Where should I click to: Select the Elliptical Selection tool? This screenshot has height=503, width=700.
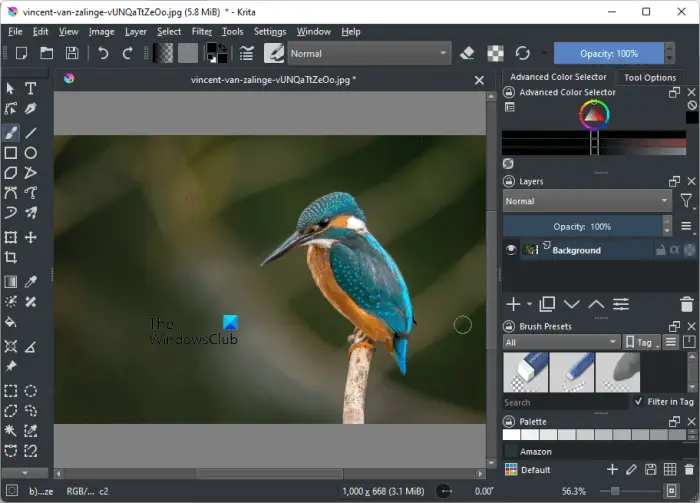coord(30,391)
